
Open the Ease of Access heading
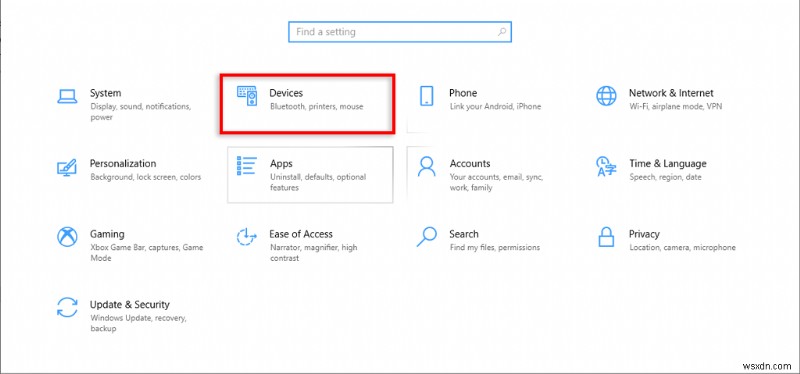click(301, 234)
